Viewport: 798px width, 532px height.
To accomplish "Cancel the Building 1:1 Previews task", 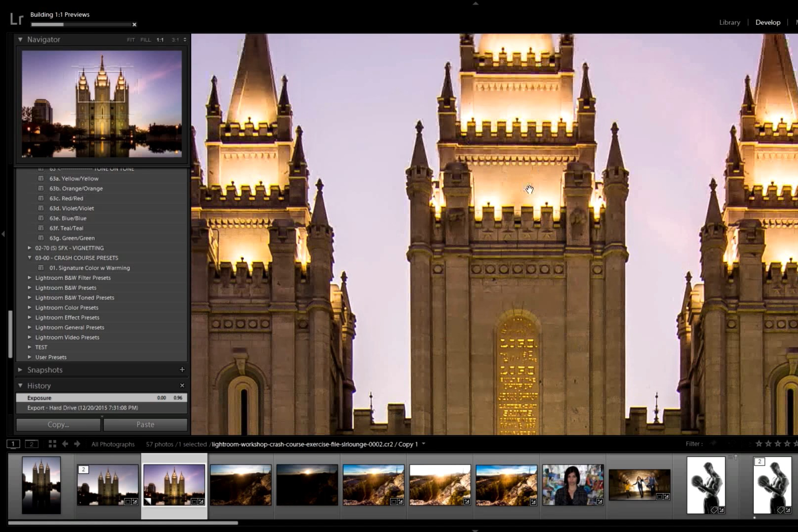I will click(134, 25).
